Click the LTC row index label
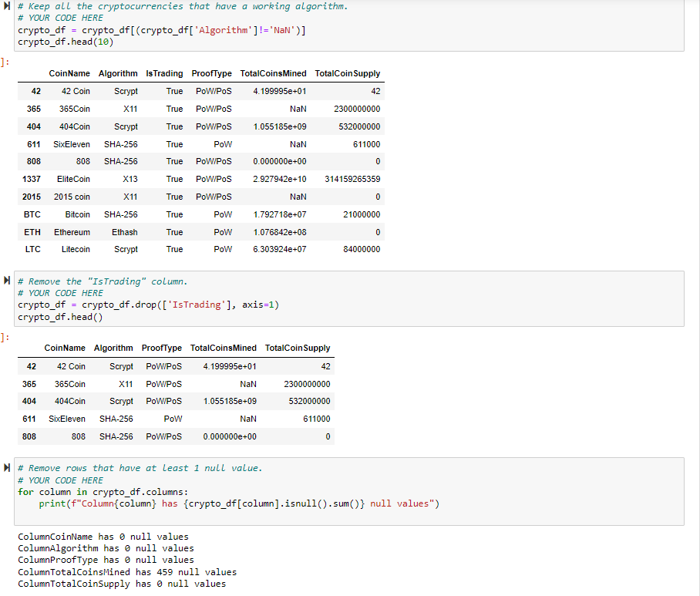Screen dimensions: 700x596 point(32,249)
